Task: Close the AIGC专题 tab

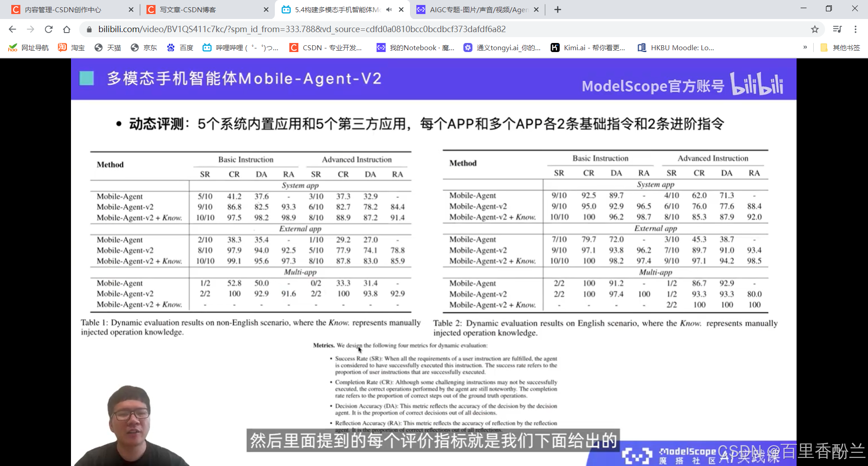Action: click(536, 10)
